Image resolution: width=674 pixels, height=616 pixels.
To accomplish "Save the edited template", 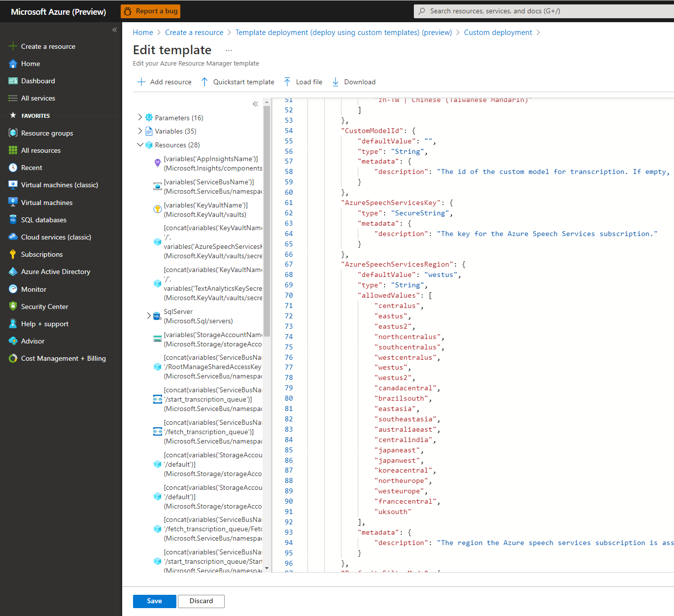I will point(154,601).
